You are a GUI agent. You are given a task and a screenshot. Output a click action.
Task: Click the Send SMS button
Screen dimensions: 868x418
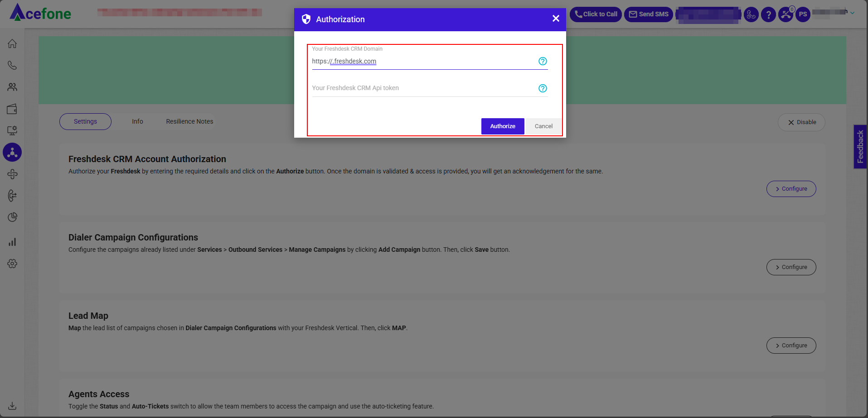tap(649, 14)
